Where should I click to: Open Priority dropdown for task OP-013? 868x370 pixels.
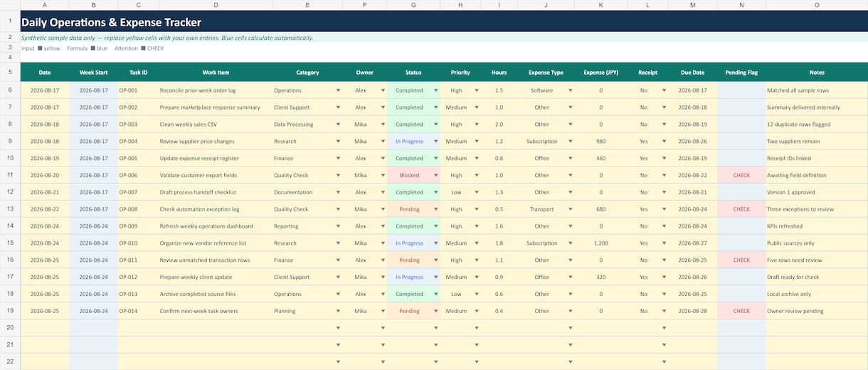click(x=477, y=294)
